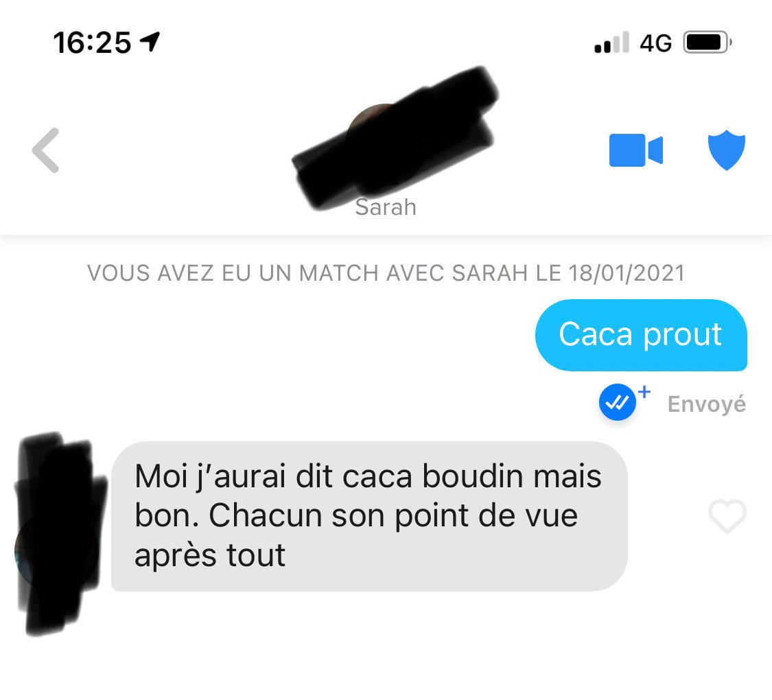Tap the 16:25 clock in status bar
Screen dimensions: 772x700
tap(92, 43)
